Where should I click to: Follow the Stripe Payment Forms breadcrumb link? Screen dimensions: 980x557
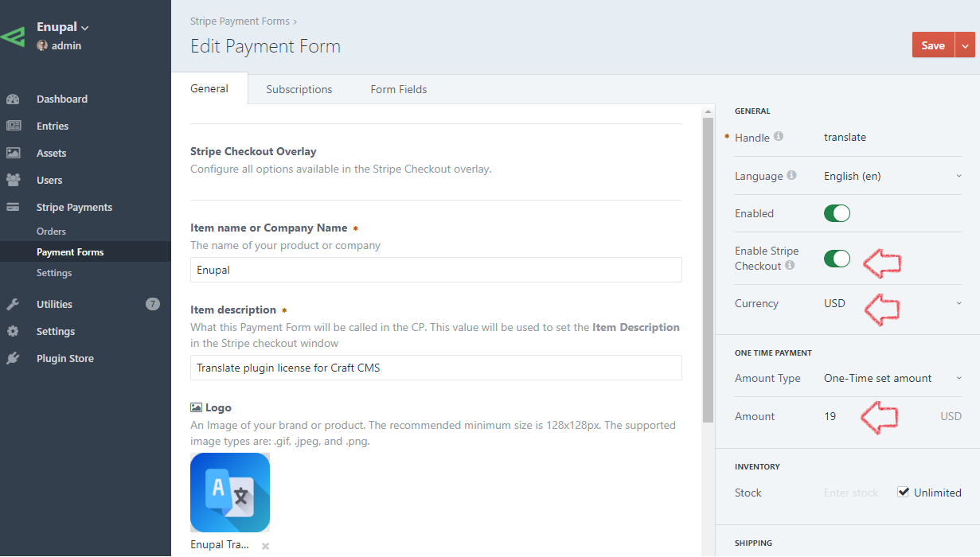(240, 21)
